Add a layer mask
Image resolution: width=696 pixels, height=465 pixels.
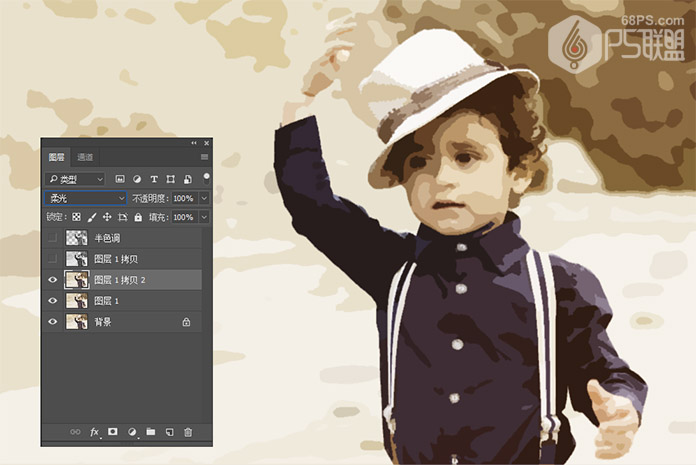point(113,431)
